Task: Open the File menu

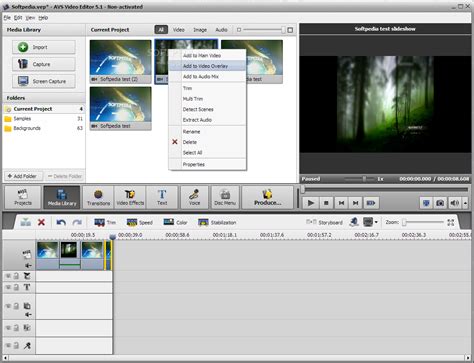Action: [7, 18]
